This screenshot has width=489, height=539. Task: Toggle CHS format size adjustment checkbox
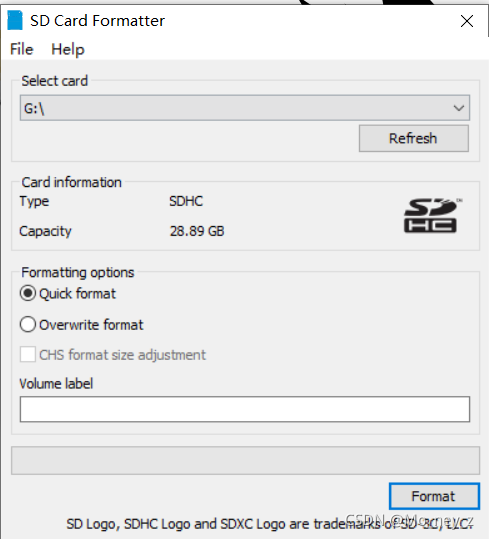coord(27,354)
